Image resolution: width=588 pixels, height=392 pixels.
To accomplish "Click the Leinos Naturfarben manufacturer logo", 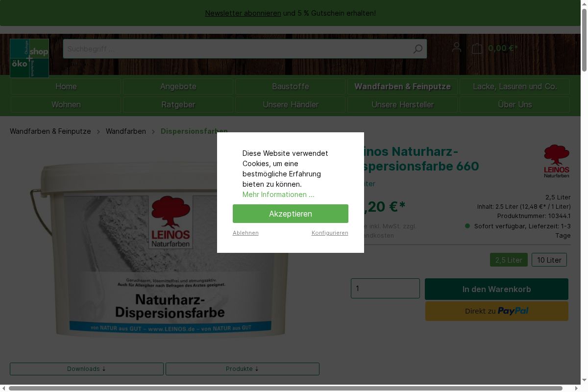I will pyautogui.click(x=556, y=161).
